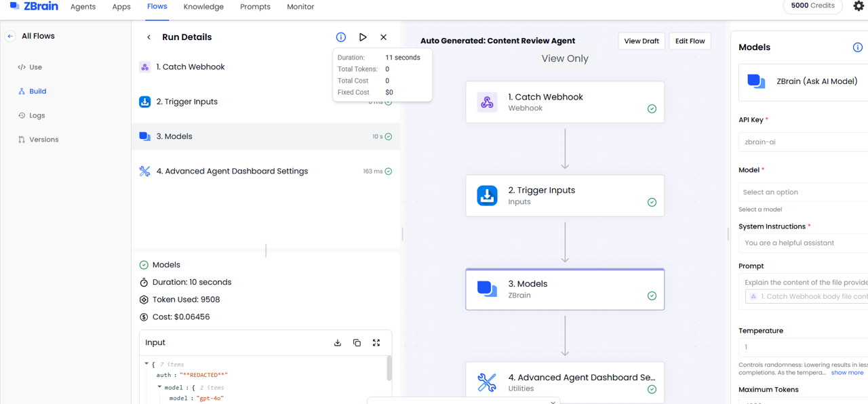This screenshot has width=868, height=404.
Task: Click show more link under Temperature
Action: [847, 373]
